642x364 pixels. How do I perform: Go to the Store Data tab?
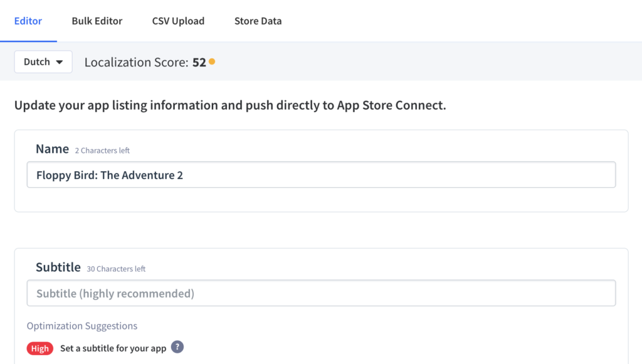[258, 21]
